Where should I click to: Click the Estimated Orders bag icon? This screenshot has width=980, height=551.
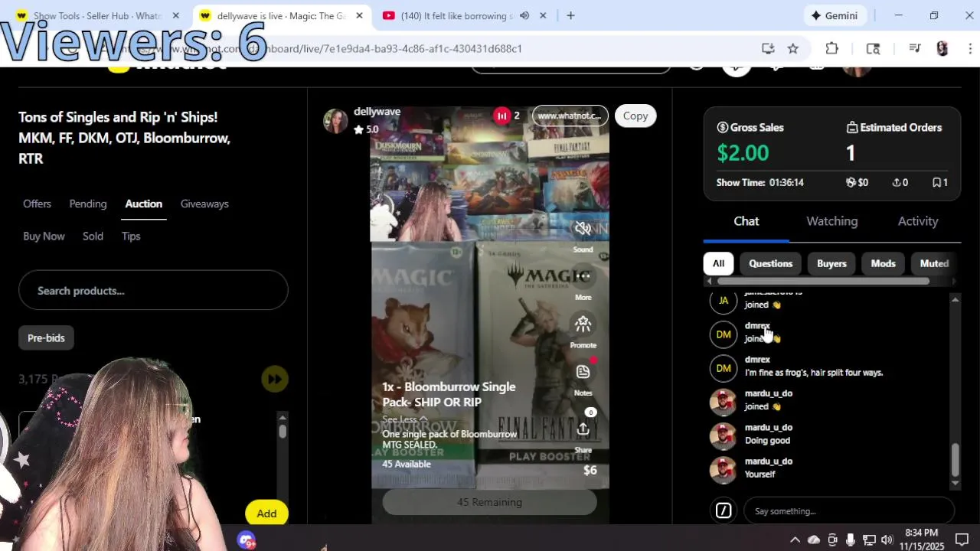tap(852, 128)
